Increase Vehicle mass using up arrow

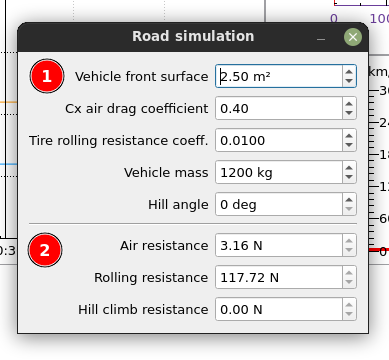click(349, 167)
